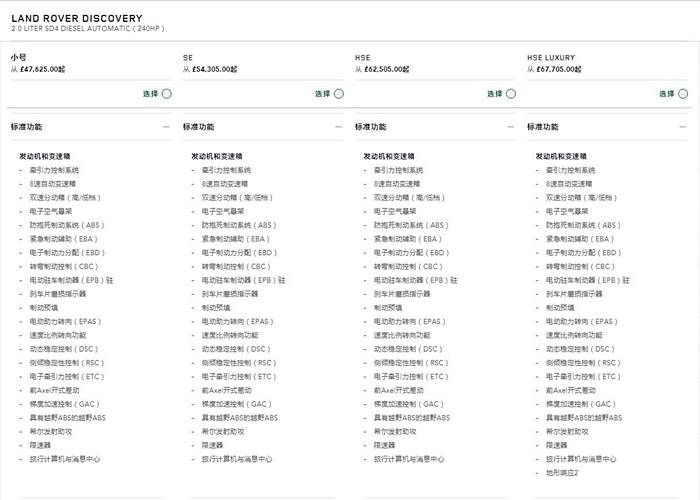700x500 pixels.
Task: Click the EPAS feature in SE column
Action: point(238,321)
